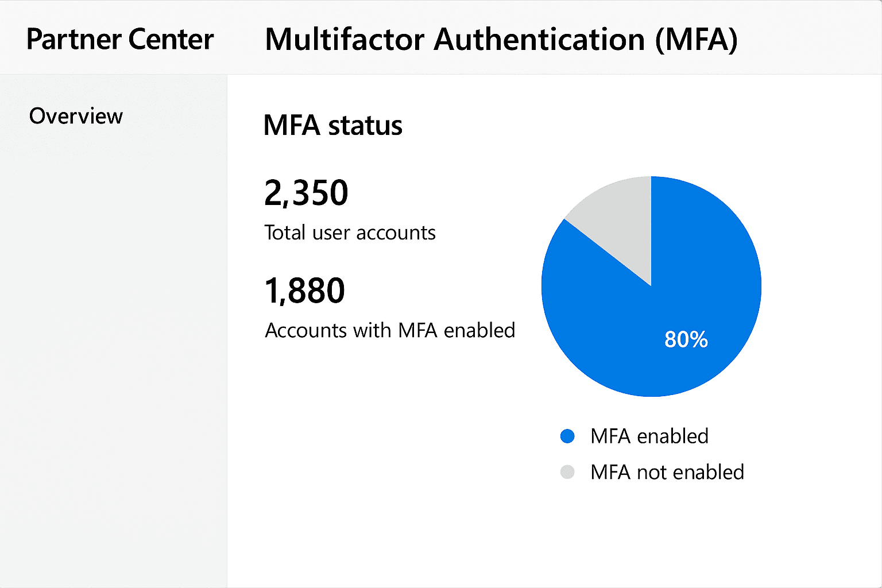Click the 1,880 MFA accounts number
Image resolution: width=882 pixels, height=588 pixels.
304,290
